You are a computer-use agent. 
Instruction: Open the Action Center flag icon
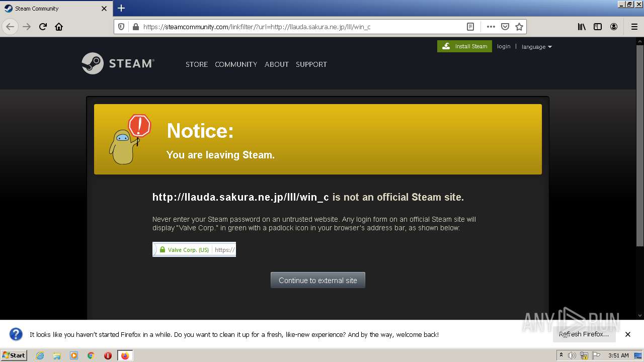[x=596, y=355]
